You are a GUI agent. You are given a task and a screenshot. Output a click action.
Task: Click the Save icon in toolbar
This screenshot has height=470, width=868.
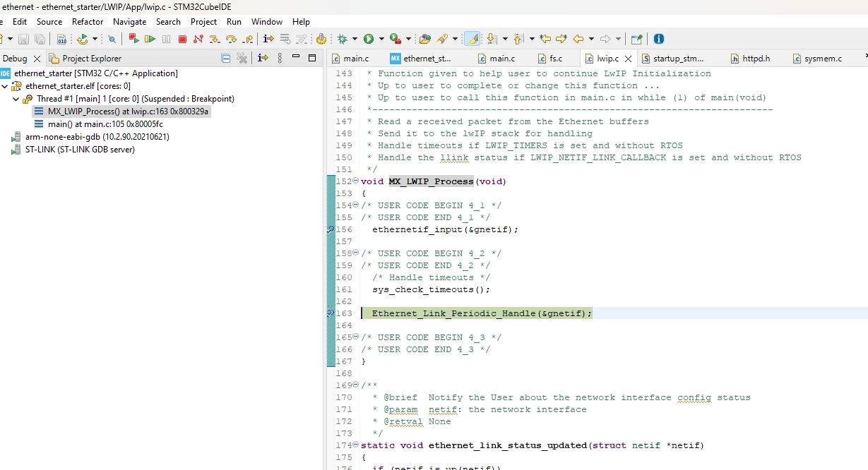(x=23, y=39)
